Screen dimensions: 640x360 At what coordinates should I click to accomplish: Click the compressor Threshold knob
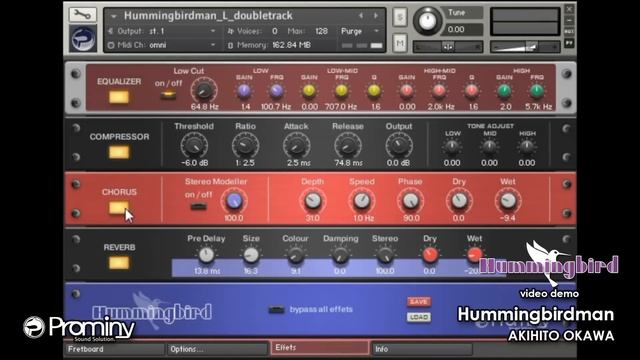pyautogui.click(x=194, y=146)
